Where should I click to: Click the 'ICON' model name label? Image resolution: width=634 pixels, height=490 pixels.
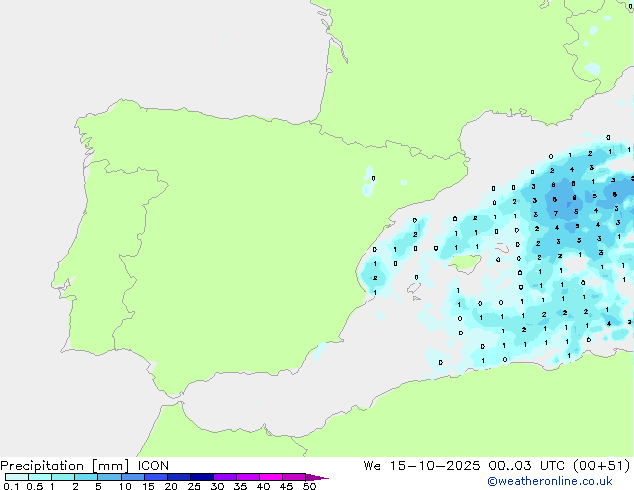pyautogui.click(x=153, y=466)
